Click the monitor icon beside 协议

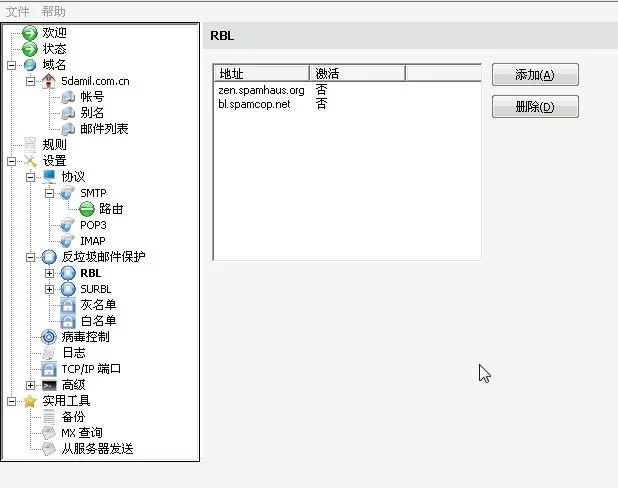49,177
